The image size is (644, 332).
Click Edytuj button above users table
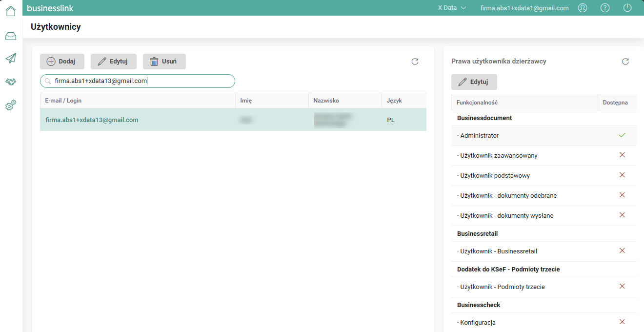(114, 62)
